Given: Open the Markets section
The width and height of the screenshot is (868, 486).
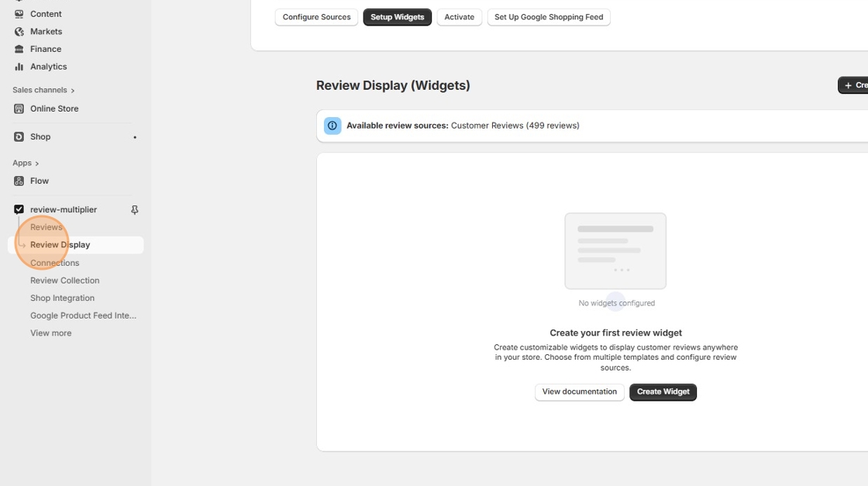Looking at the screenshot, I should coord(46,31).
